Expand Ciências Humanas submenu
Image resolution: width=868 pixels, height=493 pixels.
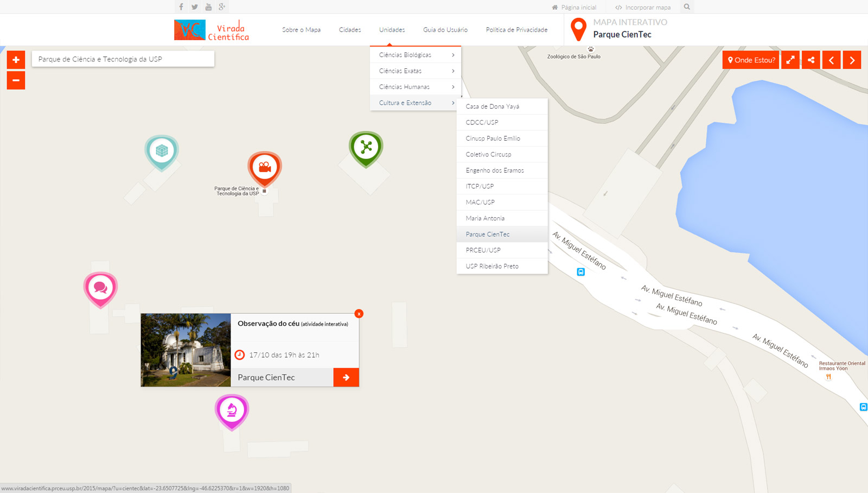click(416, 87)
